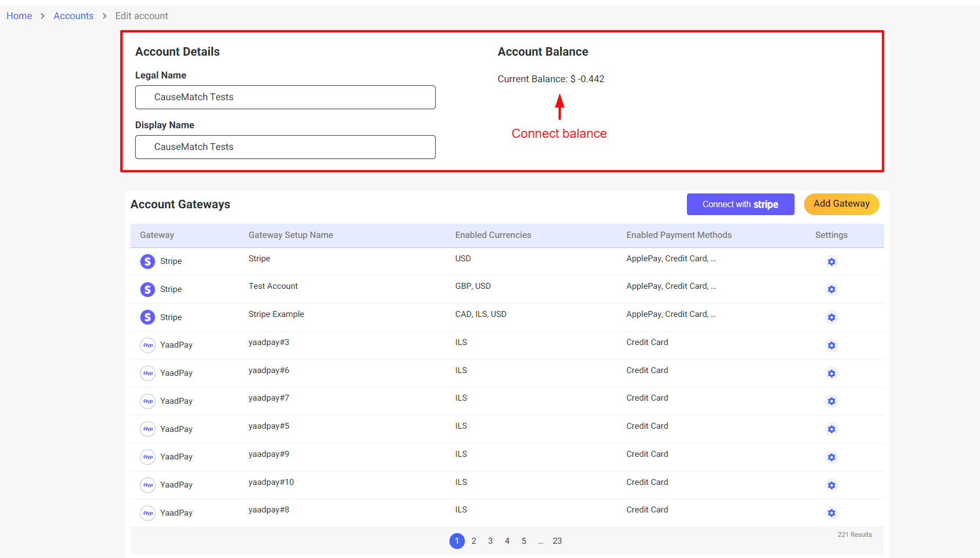Select current page 1 in pagination

tap(457, 541)
